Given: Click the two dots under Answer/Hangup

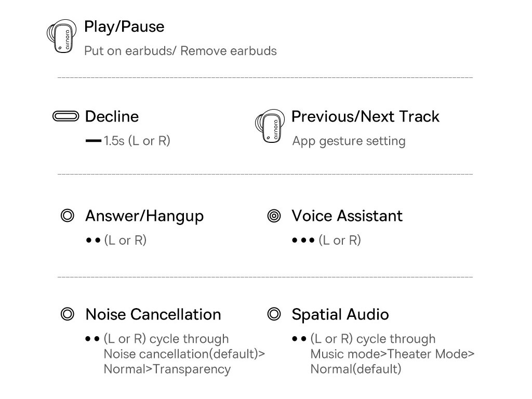Looking at the screenshot, I should [93, 241].
